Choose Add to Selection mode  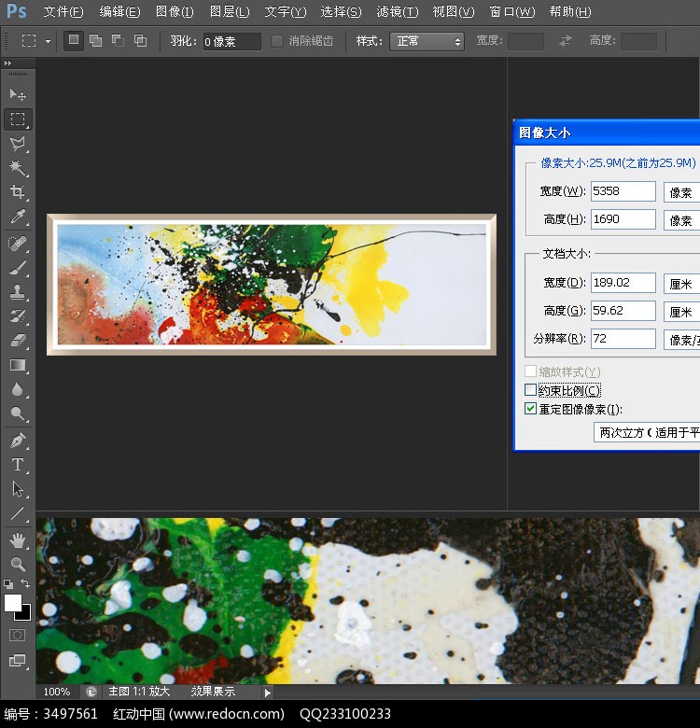(x=95, y=41)
